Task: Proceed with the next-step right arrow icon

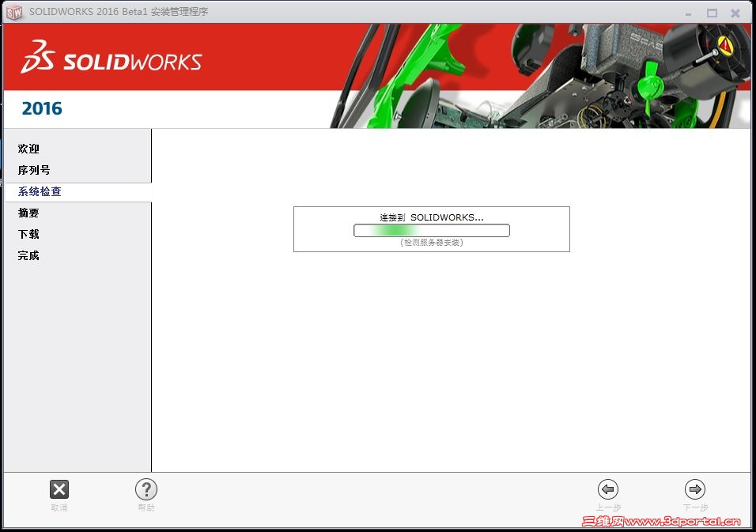Action: coord(695,489)
